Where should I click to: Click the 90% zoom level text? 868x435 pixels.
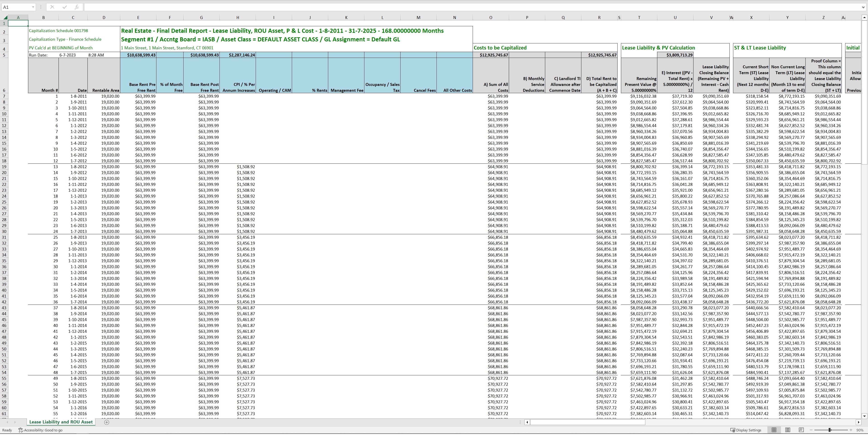860,430
